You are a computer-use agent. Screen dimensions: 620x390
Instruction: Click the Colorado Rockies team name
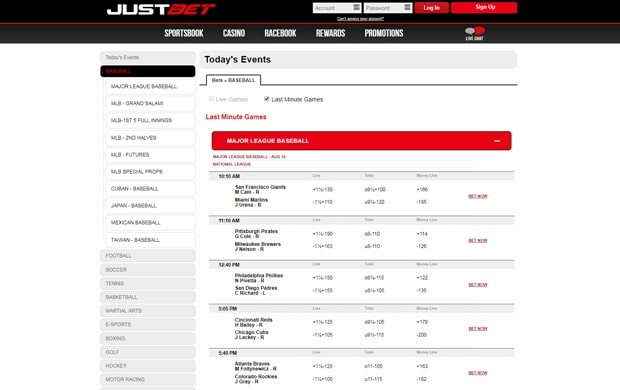[x=256, y=377]
